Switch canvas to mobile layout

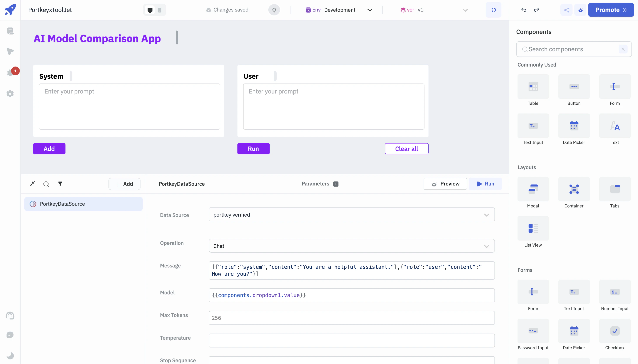160,10
